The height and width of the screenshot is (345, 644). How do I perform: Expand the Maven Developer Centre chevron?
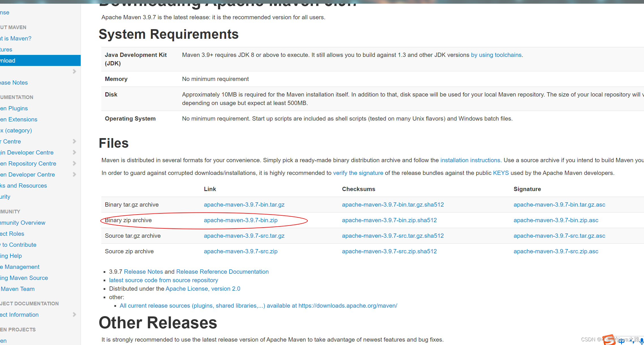(74, 174)
